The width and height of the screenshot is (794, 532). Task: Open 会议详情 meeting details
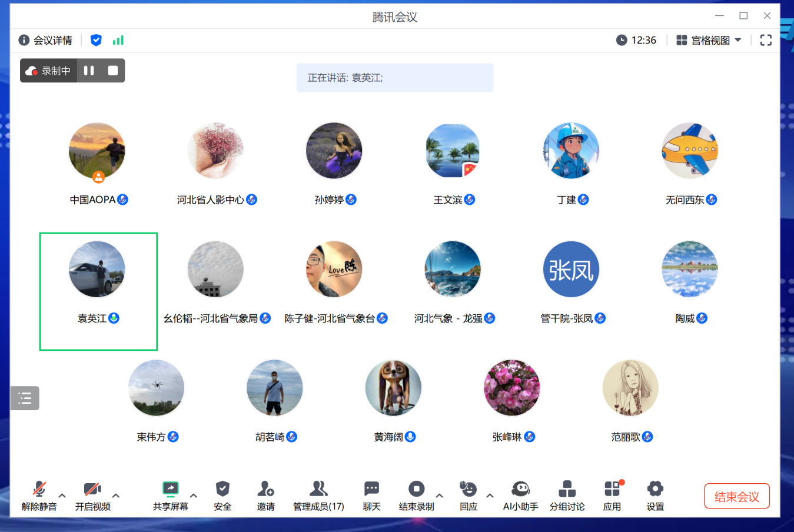46,40
